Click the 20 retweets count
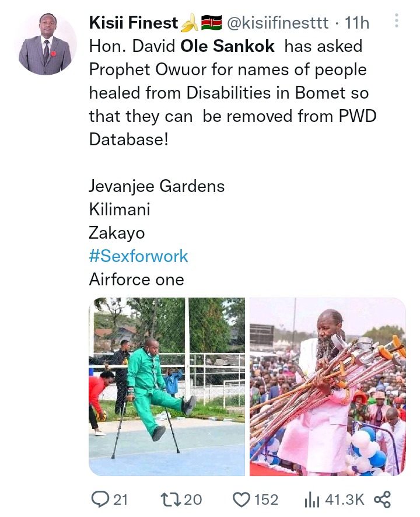This screenshot has height=517, width=420. 193,500
